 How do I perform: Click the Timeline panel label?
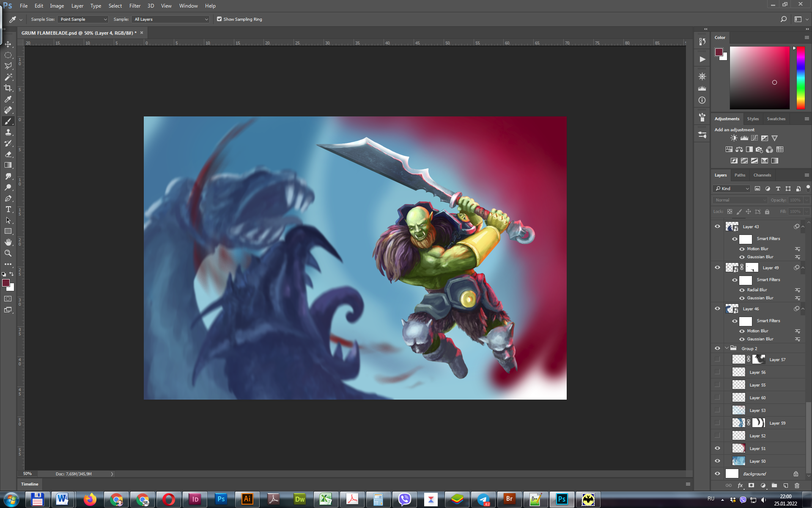coord(30,484)
